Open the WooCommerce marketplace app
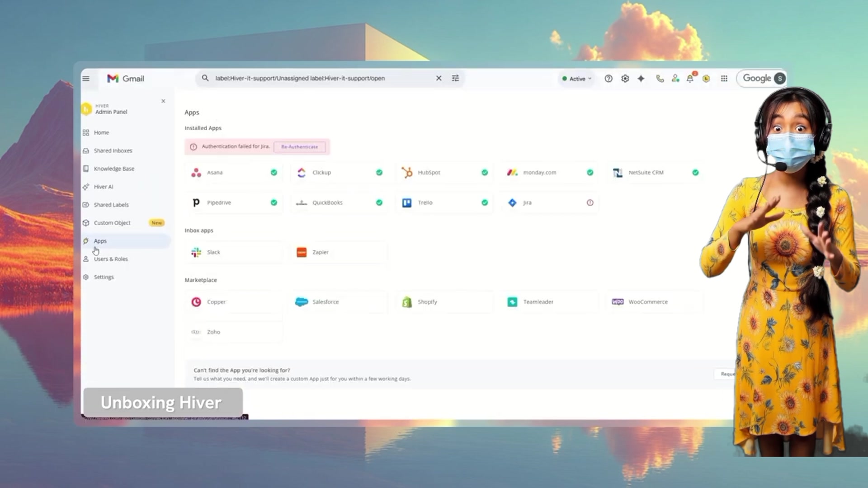The height and width of the screenshot is (488, 868). click(655, 302)
